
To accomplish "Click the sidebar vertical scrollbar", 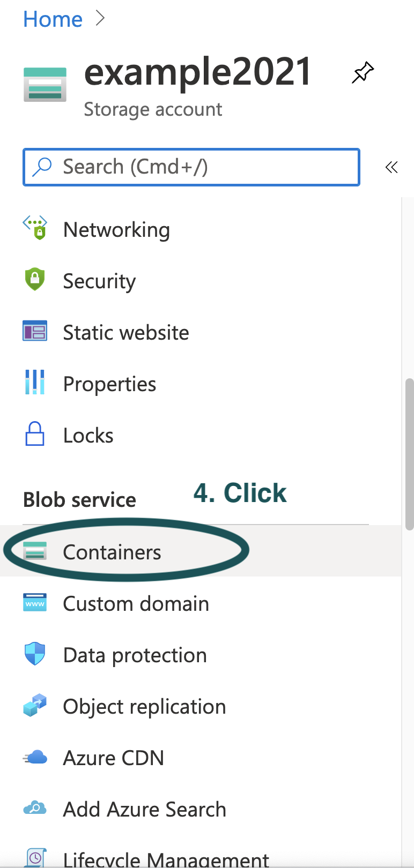I will (x=409, y=453).
